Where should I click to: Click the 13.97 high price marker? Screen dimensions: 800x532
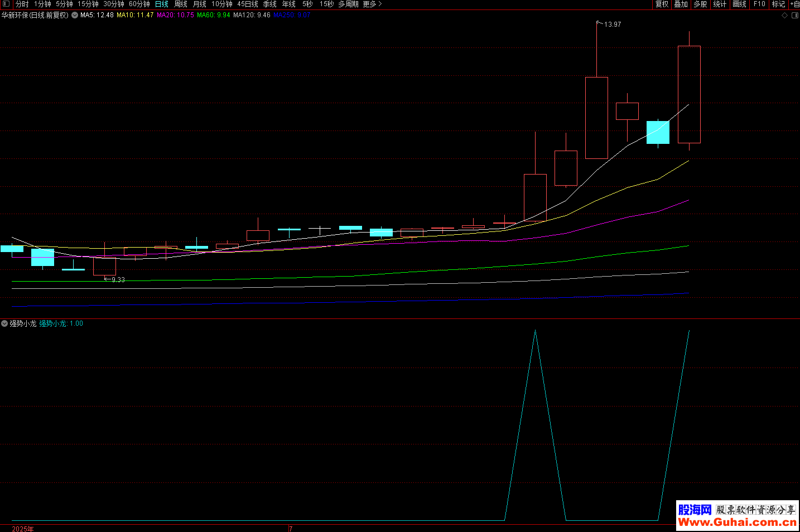click(613, 25)
